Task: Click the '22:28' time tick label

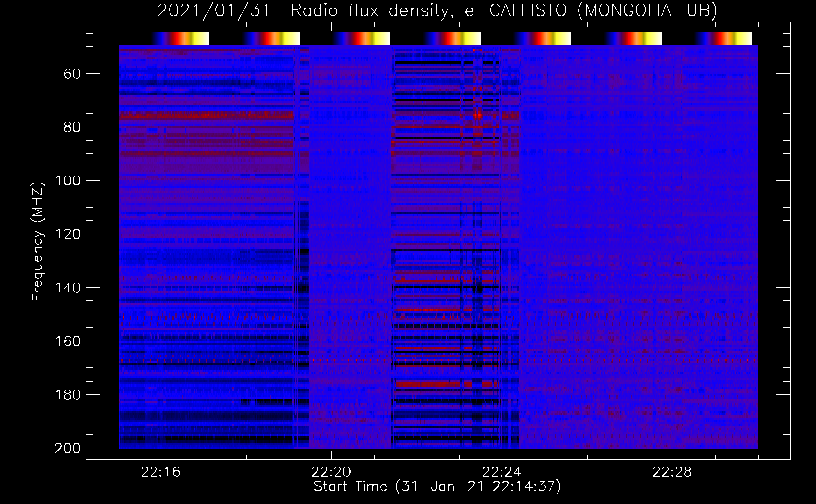Action: pos(672,472)
